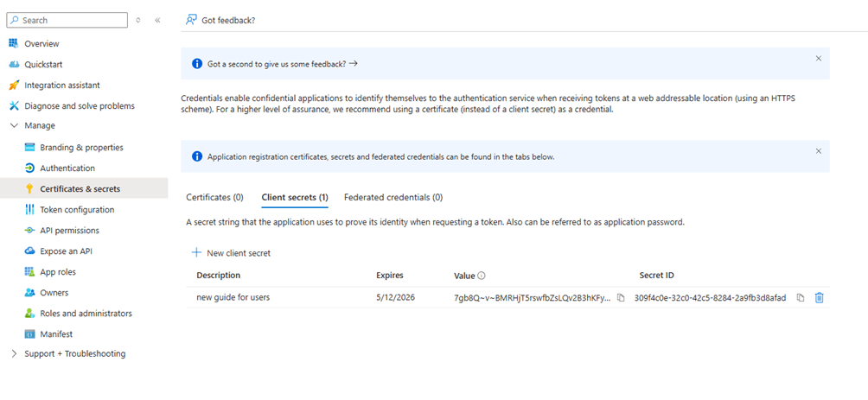Viewport: 868px width, 400px height.
Task: Click the Description column header
Action: [219, 276]
